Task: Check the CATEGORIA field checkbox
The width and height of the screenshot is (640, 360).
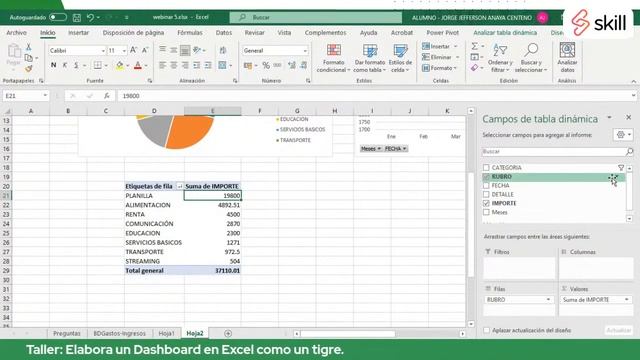Action: coord(486,168)
